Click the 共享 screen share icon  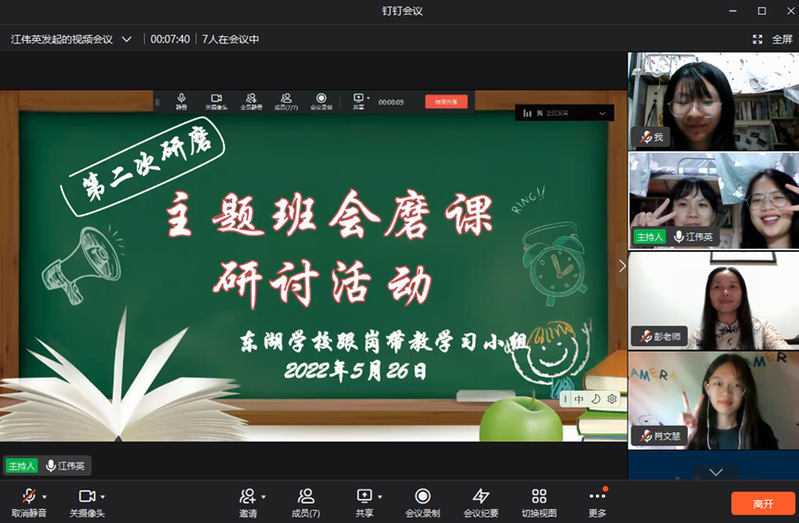click(363, 496)
